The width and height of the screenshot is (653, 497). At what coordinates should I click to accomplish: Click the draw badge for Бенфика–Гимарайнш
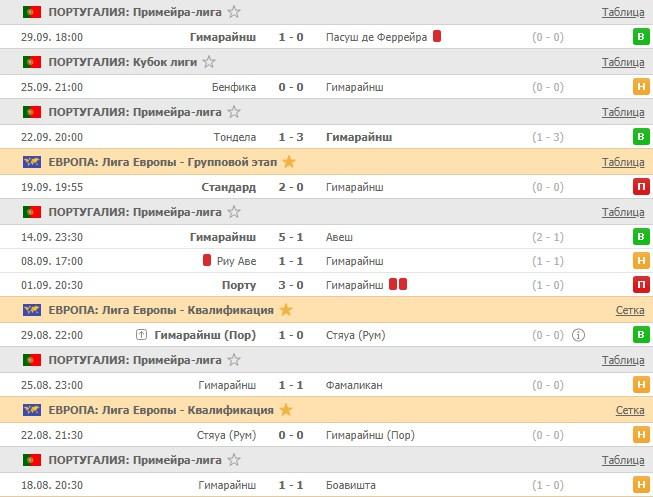coord(640,87)
